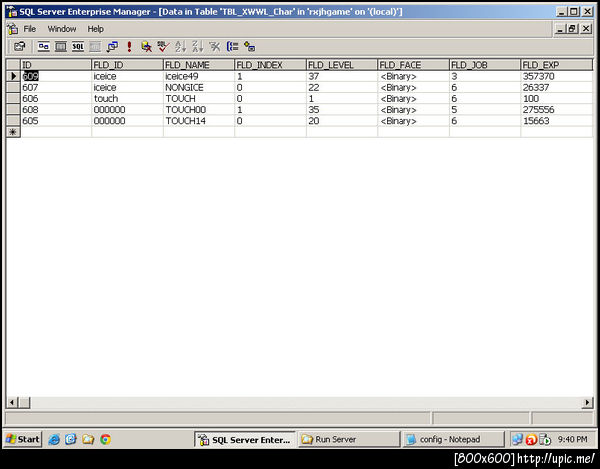Show the Diagram pane
The width and height of the screenshot is (600, 469).
[44, 47]
